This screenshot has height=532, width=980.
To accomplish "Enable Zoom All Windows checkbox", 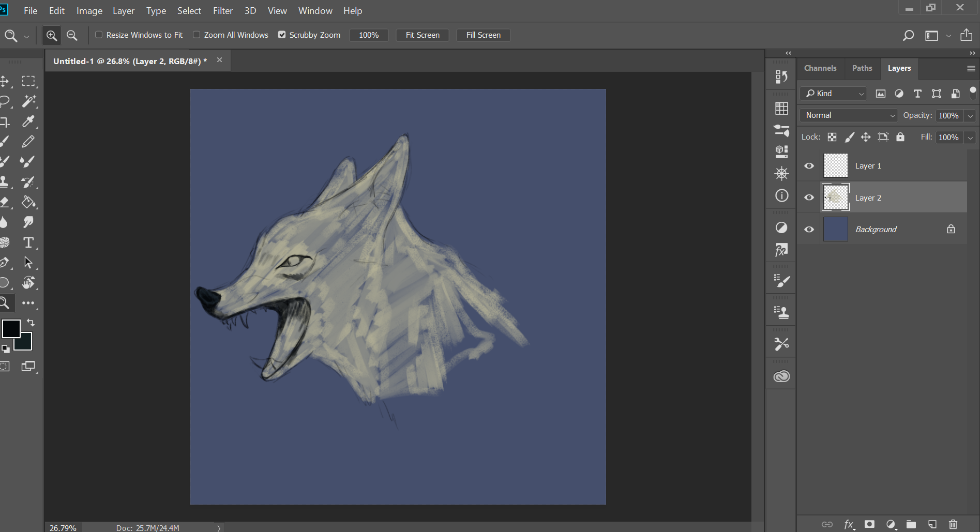I will (x=197, y=35).
